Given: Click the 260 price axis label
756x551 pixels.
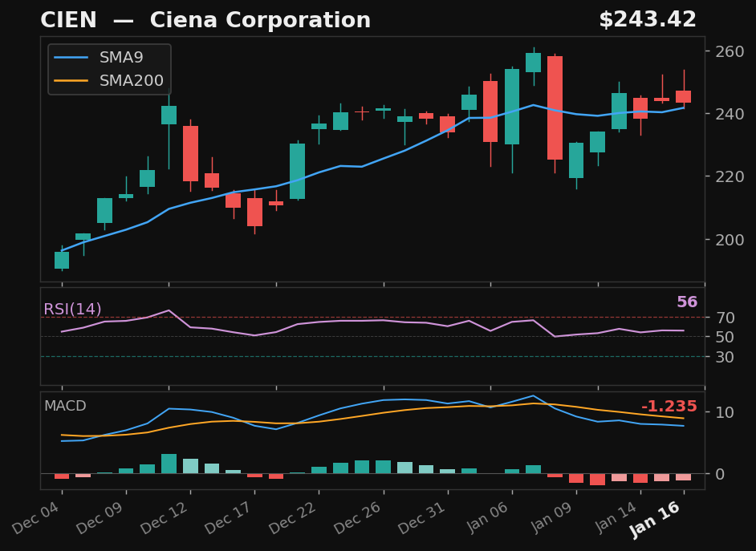Looking at the screenshot, I should (730, 51).
